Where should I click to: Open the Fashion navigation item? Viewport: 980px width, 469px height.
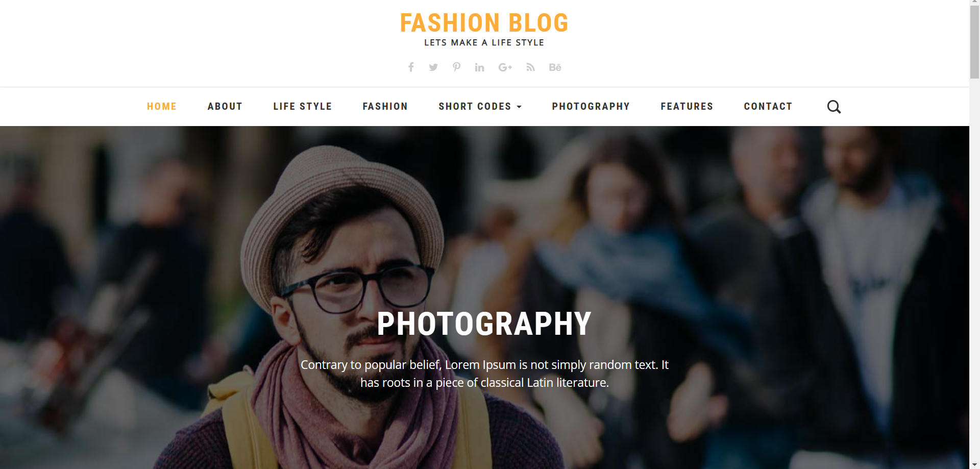(385, 107)
